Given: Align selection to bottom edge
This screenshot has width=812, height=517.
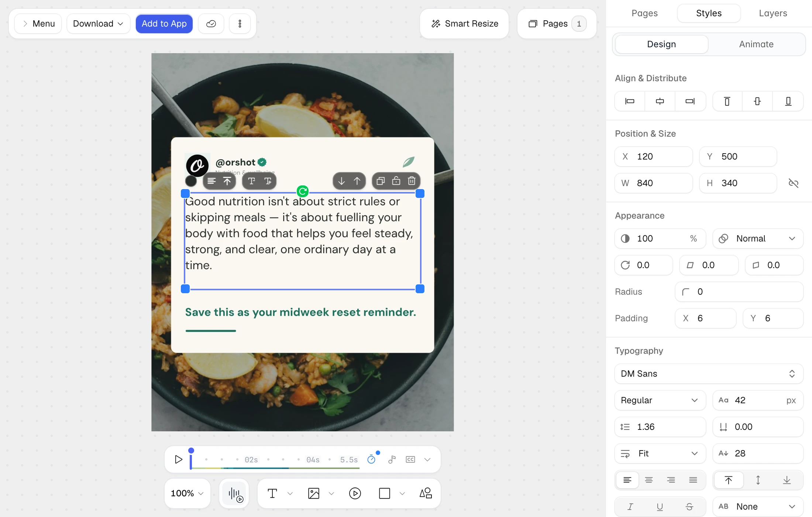Looking at the screenshot, I should pos(788,101).
